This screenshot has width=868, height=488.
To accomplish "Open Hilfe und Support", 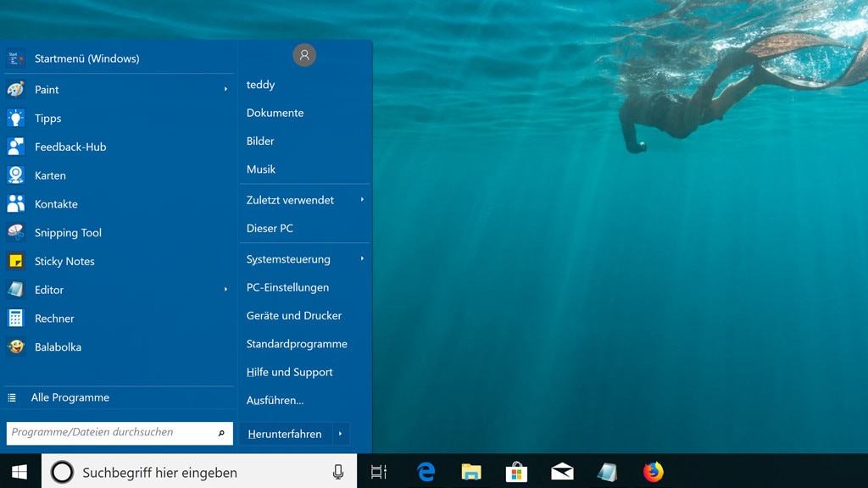I will [x=289, y=372].
